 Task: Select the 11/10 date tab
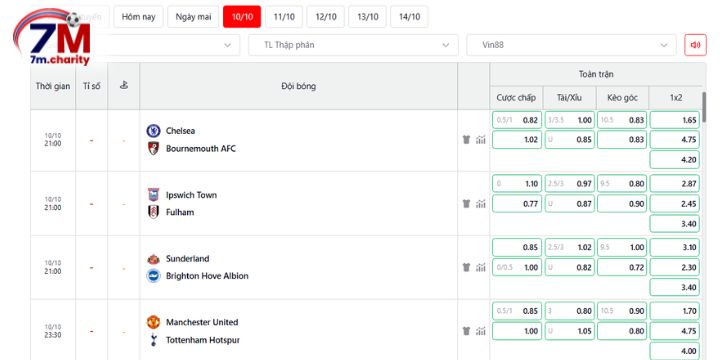[284, 17]
